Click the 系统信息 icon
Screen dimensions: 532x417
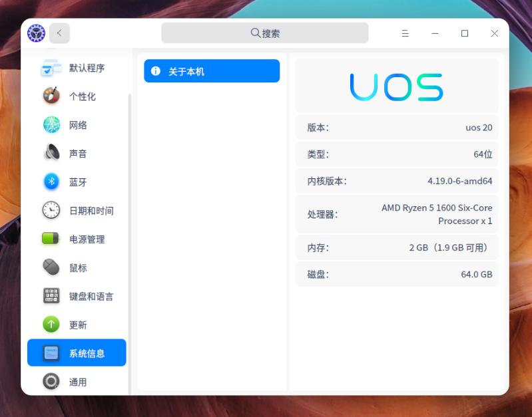(51, 353)
